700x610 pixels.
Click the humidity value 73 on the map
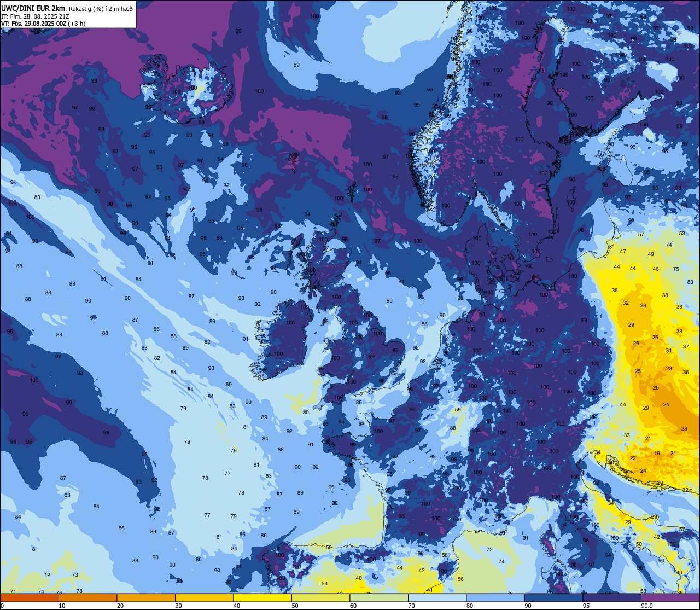(75, 575)
